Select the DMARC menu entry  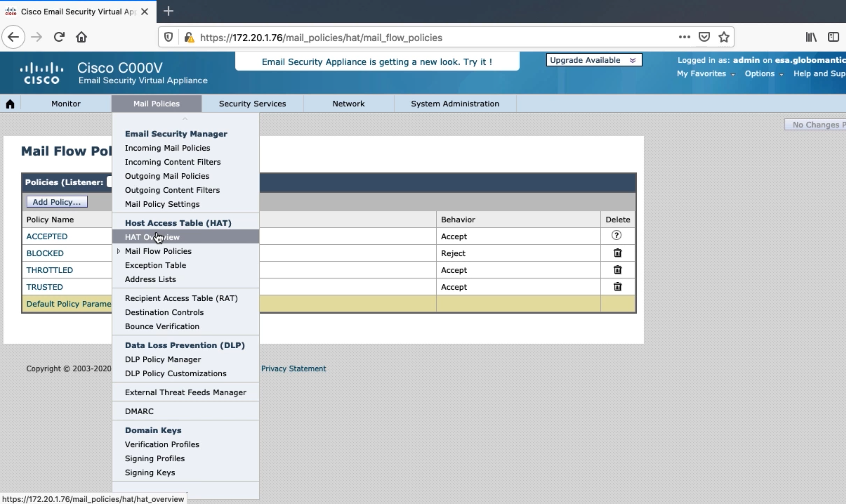[x=139, y=411]
